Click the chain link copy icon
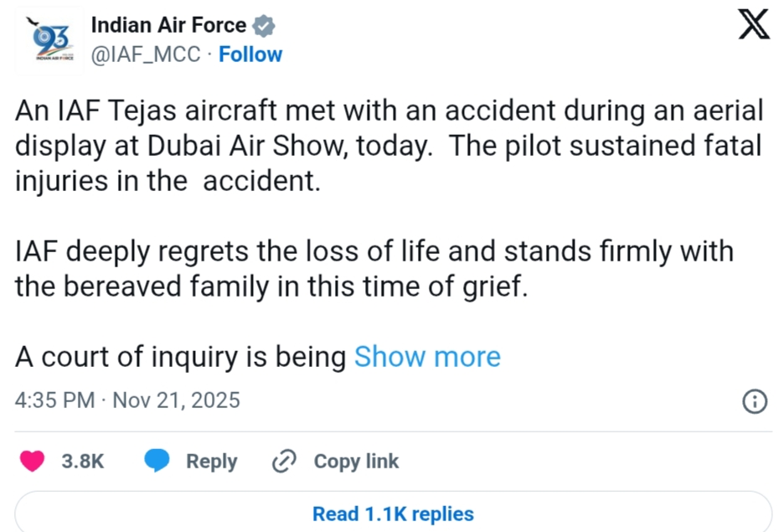 point(286,461)
